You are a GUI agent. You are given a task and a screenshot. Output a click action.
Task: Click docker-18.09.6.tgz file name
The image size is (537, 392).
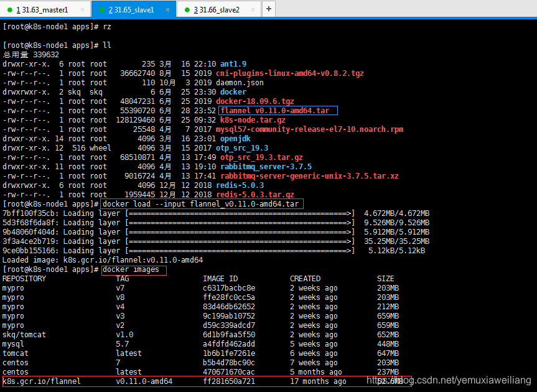255,101
